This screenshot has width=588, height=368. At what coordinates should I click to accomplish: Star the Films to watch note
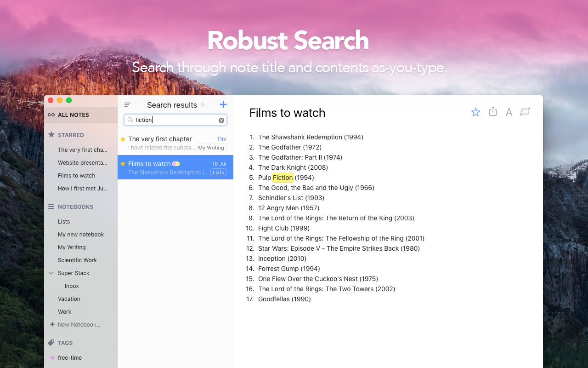pos(475,112)
